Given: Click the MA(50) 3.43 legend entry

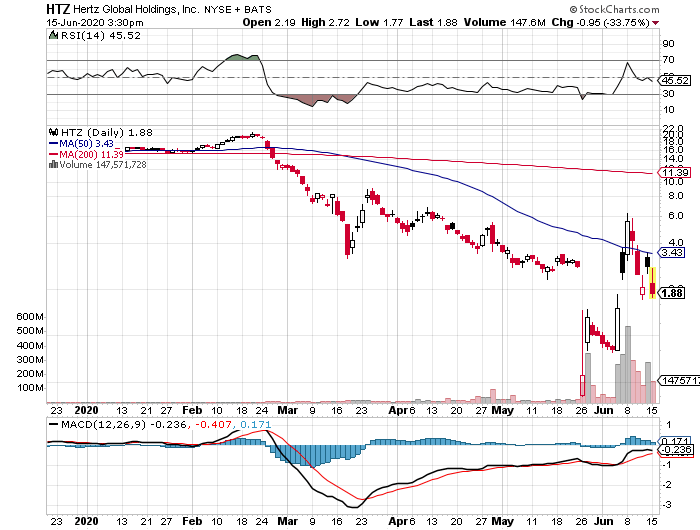Looking at the screenshot, I should 81,144.
